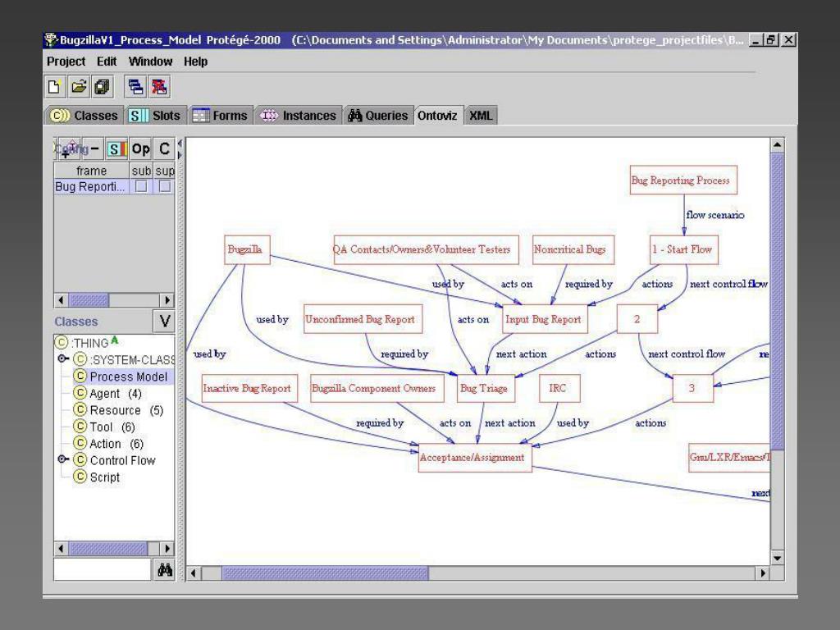Select the Bug Reporti... frame row

click(91, 186)
